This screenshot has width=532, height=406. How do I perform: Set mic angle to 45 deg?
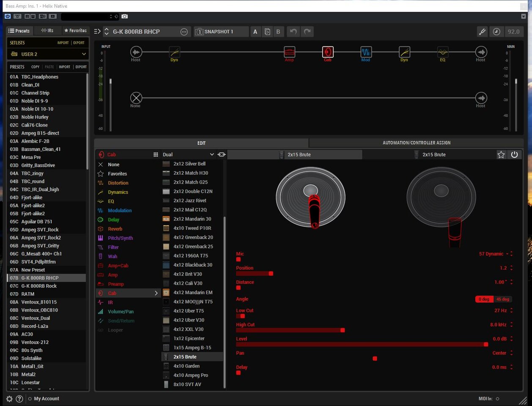click(503, 299)
